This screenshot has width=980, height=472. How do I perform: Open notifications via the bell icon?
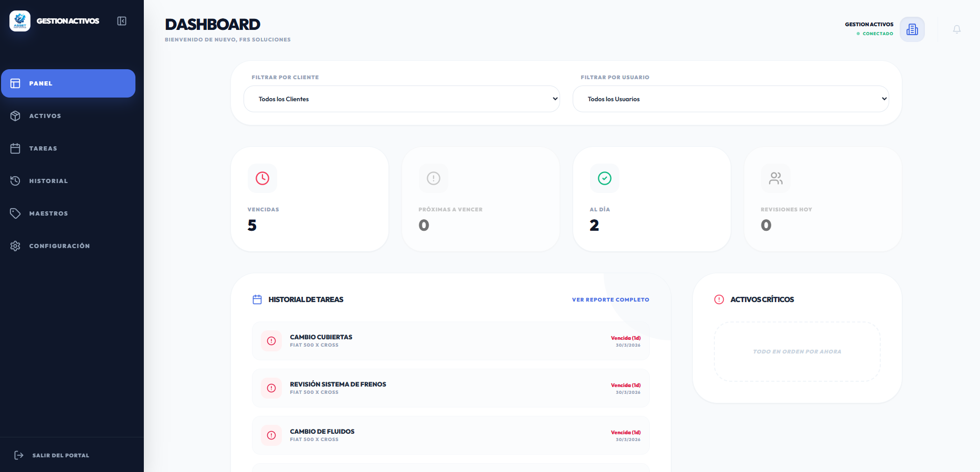click(956, 29)
